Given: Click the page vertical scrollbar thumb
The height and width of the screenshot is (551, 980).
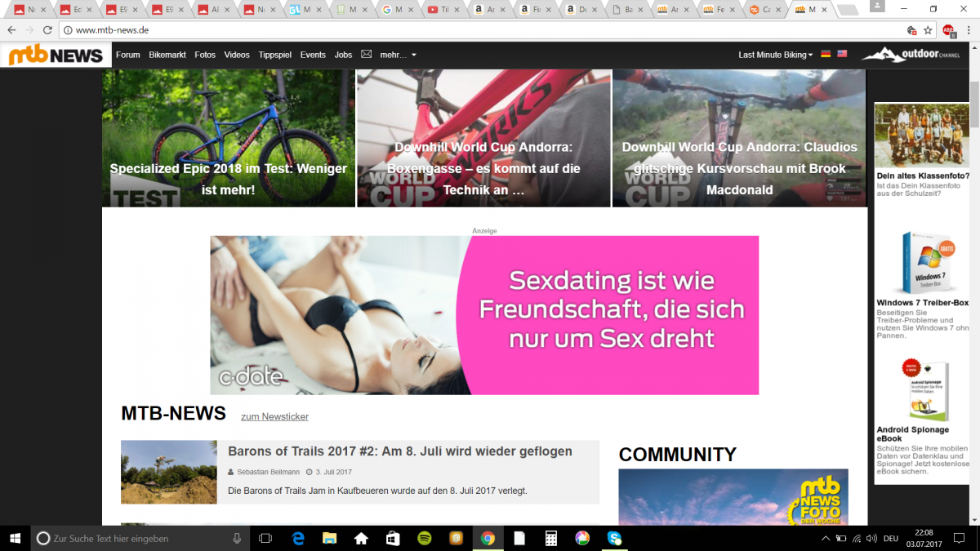Looking at the screenshot, I should tap(974, 104).
